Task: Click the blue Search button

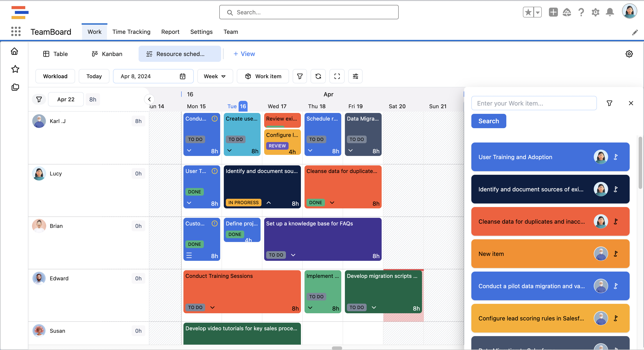Action: pos(489,121)
